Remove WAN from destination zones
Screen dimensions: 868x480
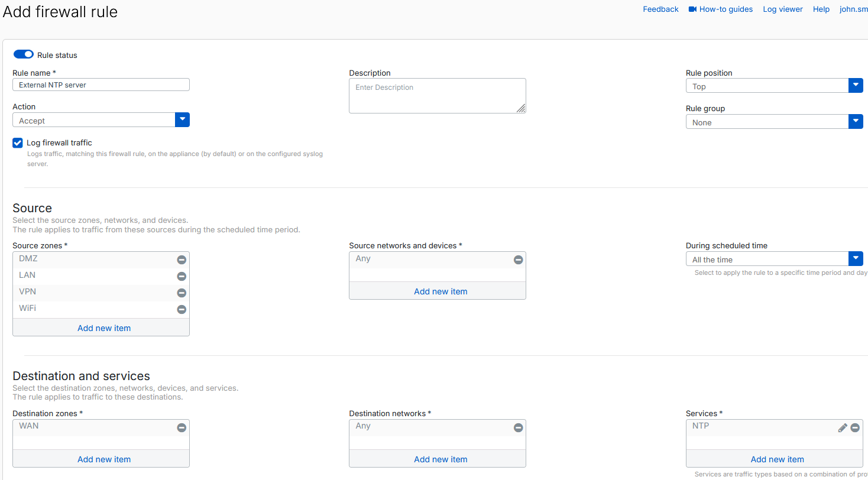tap(182, 427)
